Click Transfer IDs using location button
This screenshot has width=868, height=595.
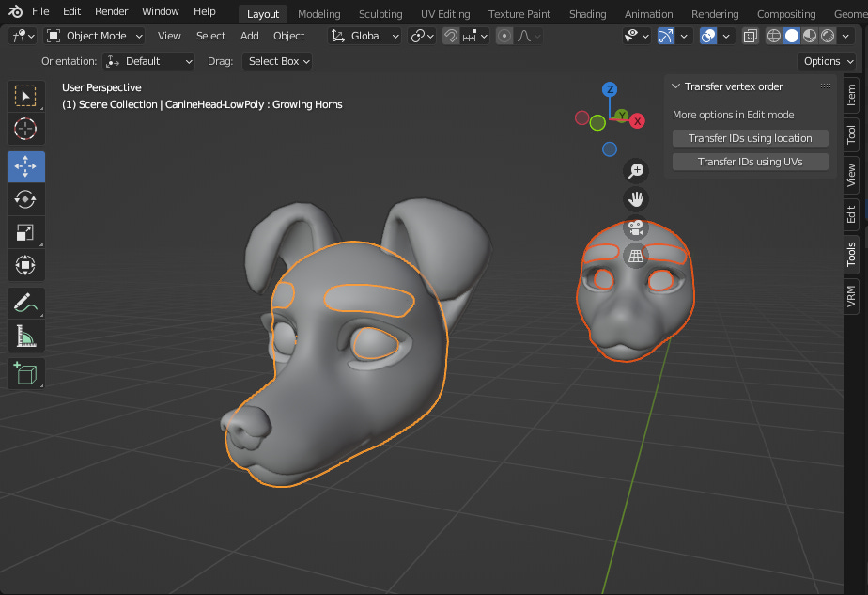pos(750,138)
